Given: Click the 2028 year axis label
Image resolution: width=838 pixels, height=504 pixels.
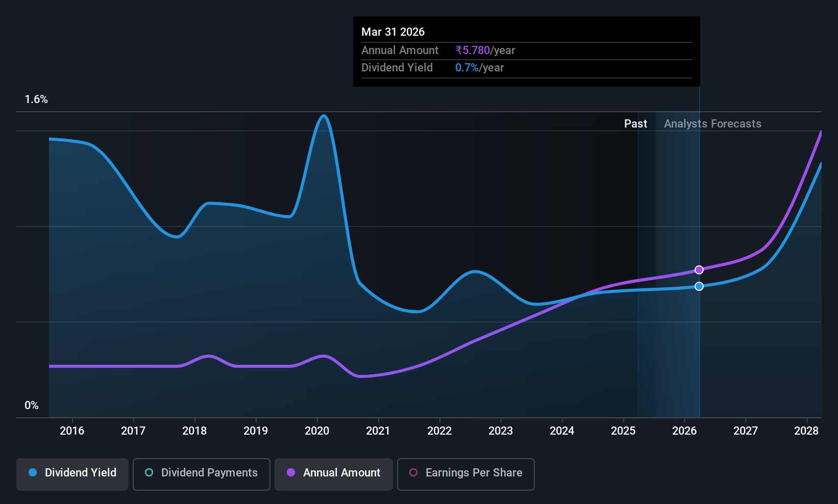Looking at the screenshot, I should tap(806, 431).
